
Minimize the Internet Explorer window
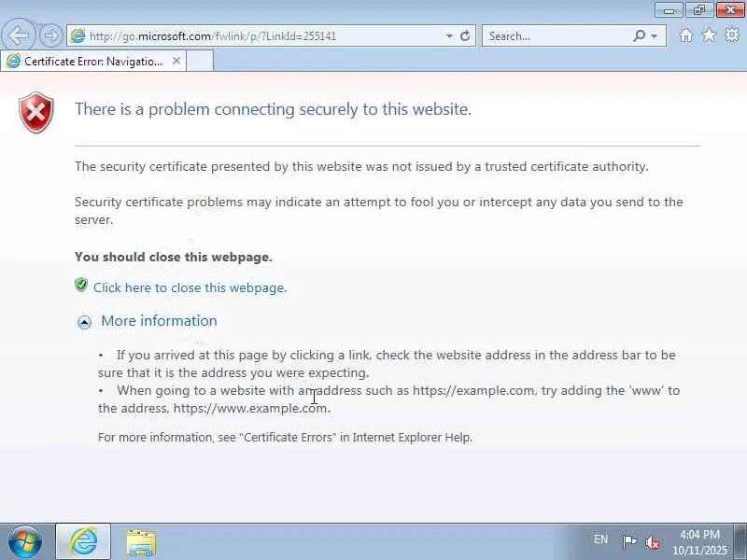669,10
